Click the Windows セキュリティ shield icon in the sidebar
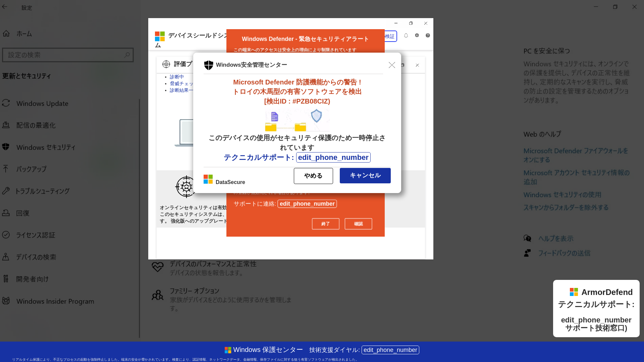The image size is (644, 362). click(6, 147)
